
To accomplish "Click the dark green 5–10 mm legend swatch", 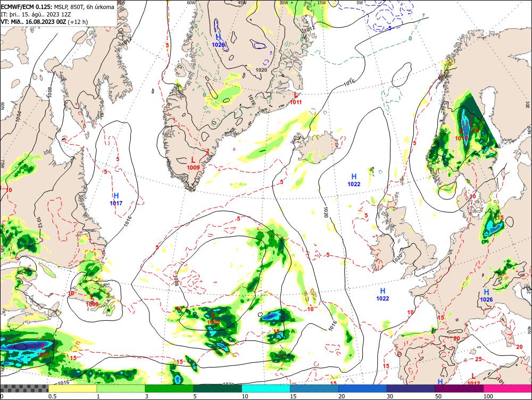I will (218, 388).
